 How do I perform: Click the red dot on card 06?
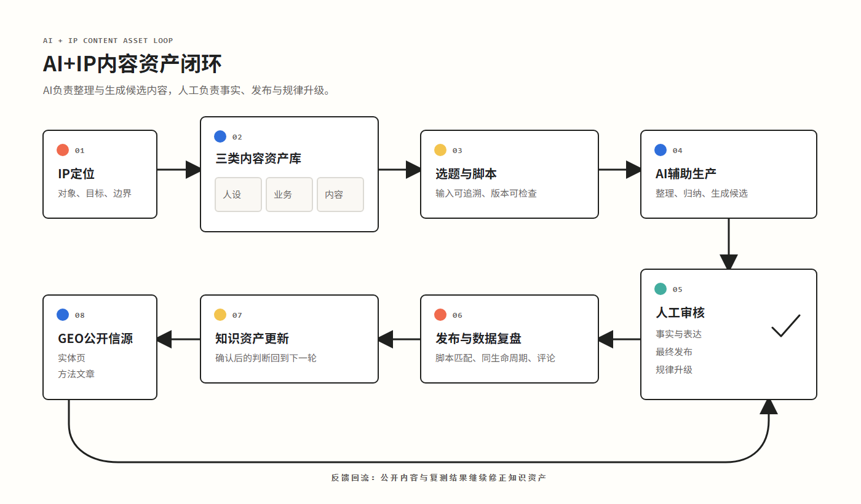point(440,315)
